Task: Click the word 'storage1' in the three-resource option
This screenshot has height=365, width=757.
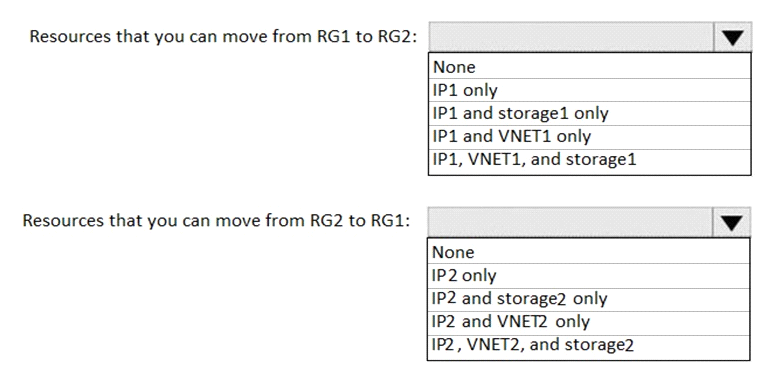Action: click(x=601, y=160)
